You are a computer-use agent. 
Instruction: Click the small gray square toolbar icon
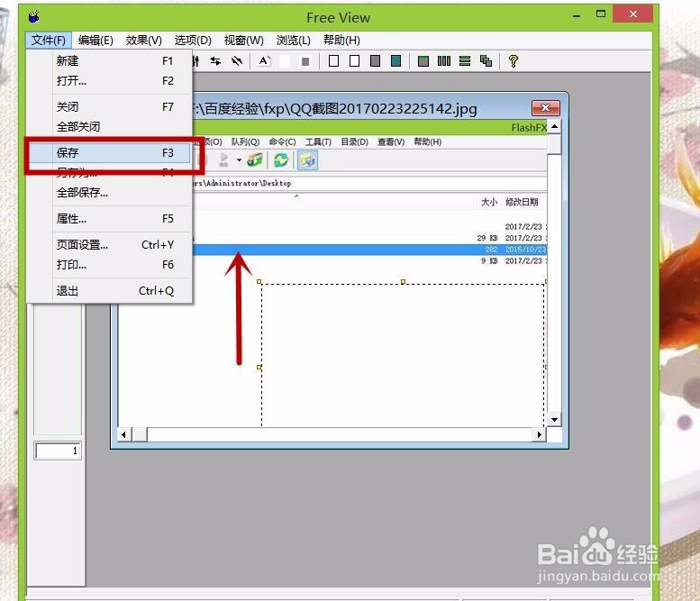(x=305, y=61)
